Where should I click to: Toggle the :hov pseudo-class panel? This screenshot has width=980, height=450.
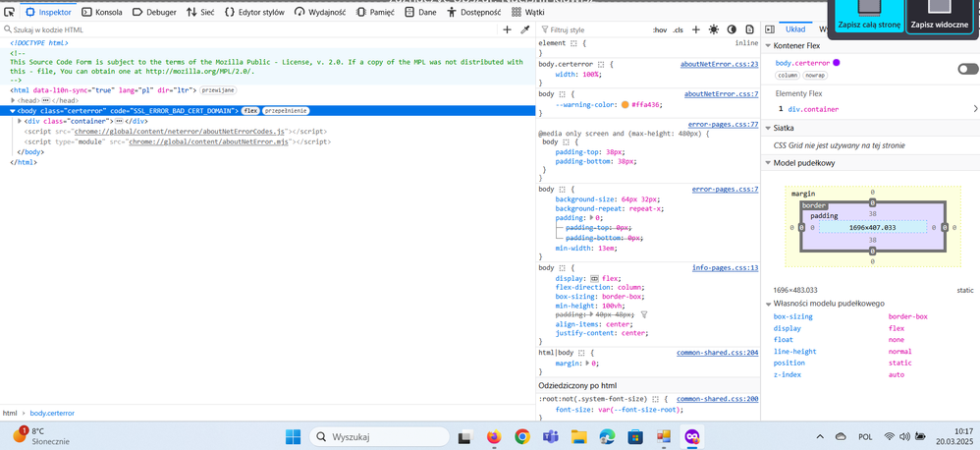coord(659,29)
